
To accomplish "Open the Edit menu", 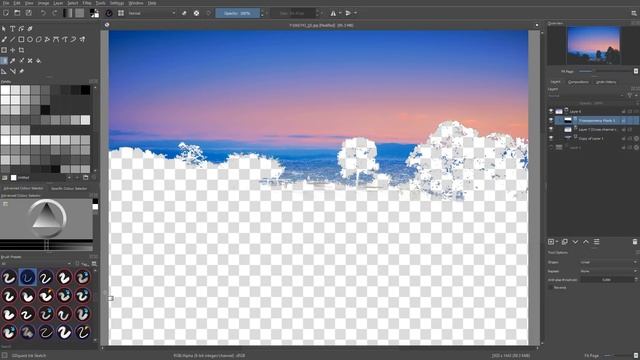I will pyautogui.click(x=17, y=3).
